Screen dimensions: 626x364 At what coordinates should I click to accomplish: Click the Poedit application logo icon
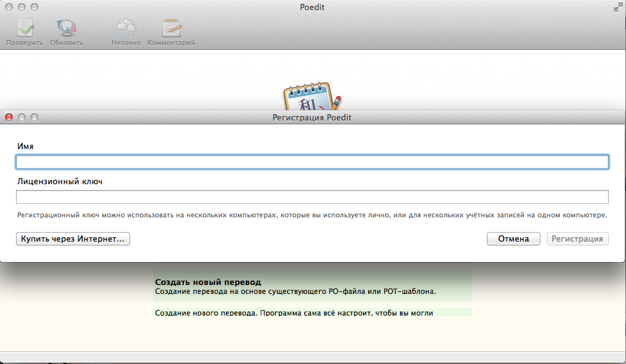tap(312, 96)
